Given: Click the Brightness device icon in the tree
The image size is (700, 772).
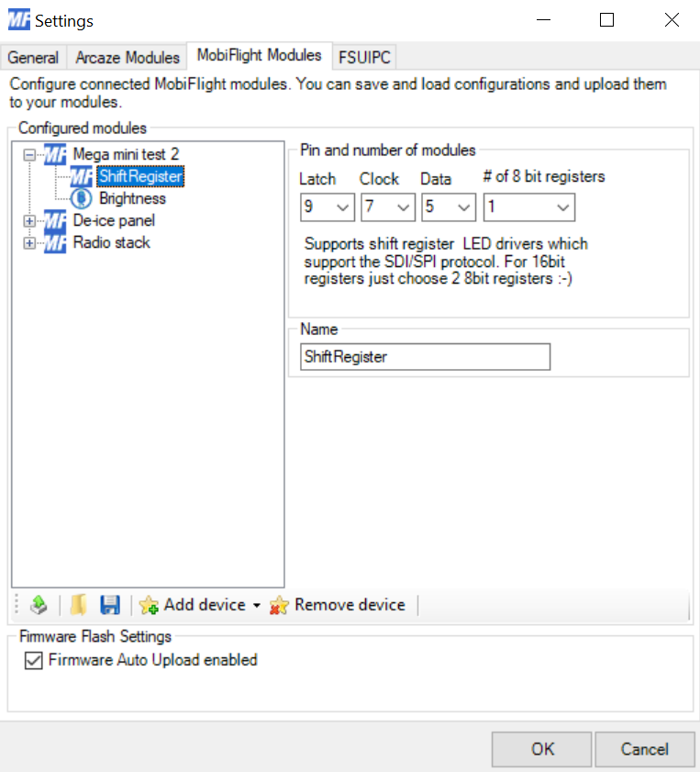Looking at the screenshot, I should pyautogui.click(x=81, y=198).
